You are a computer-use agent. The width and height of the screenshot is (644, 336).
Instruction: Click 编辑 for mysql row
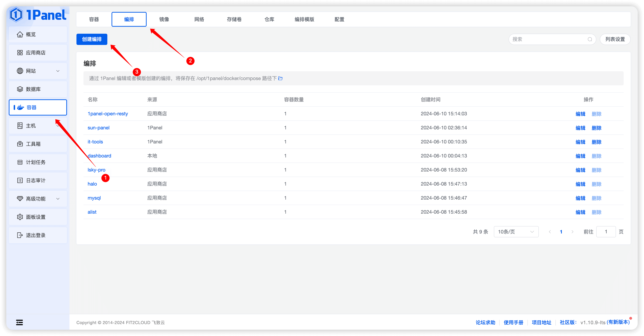pos(580,198)
